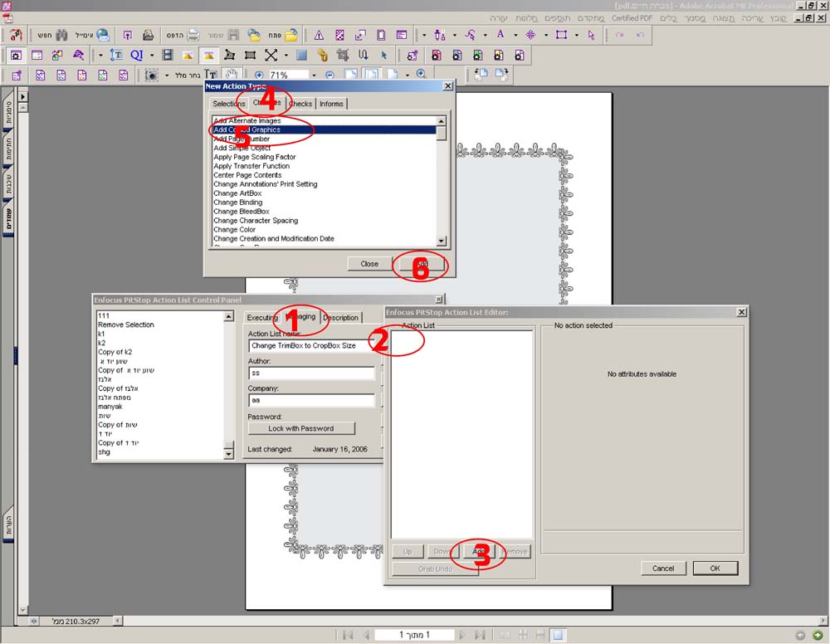Open dropdown arrow next to X arrows tool

point(286,55)
